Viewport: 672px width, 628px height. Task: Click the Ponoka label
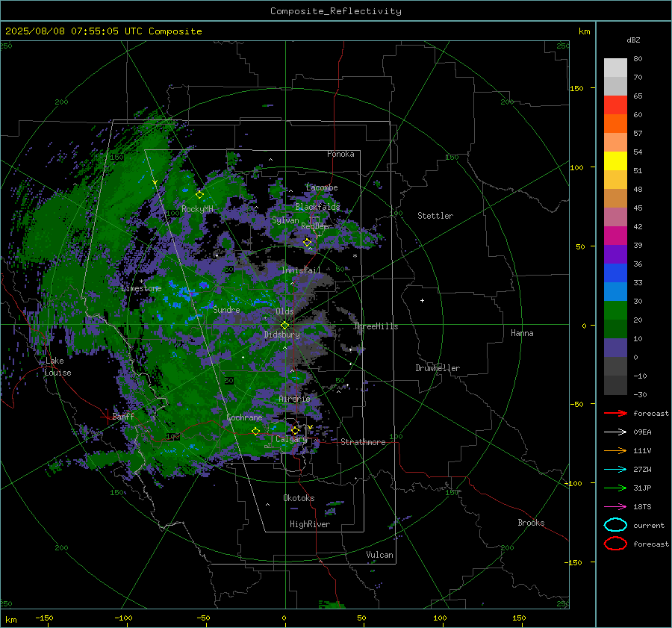click(x=340, y=154)
